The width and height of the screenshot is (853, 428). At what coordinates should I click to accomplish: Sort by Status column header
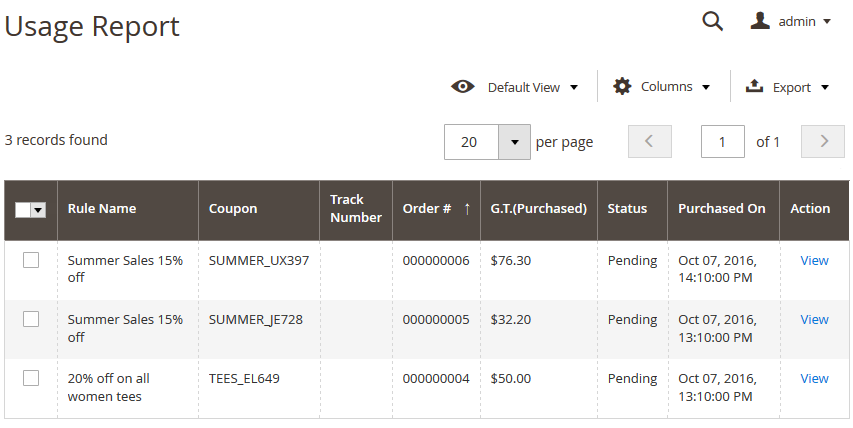pyautogui.click(x=627, y=209)
